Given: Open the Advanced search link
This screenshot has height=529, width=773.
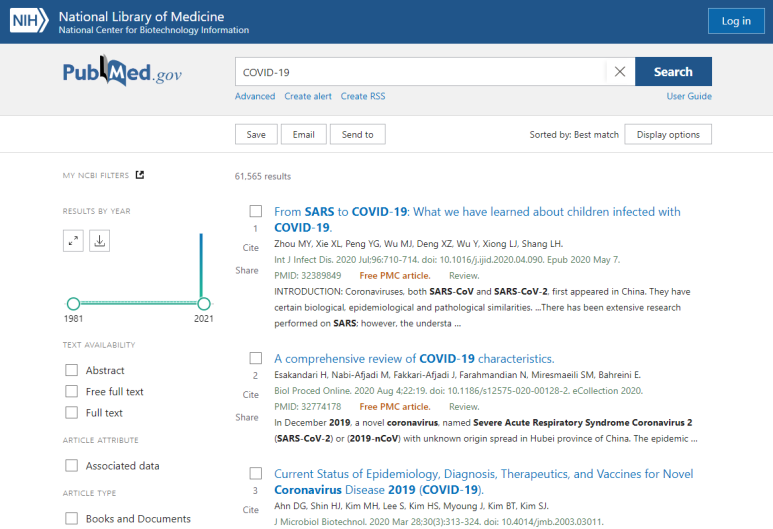Looking at the screenshot, I should 255,96.
